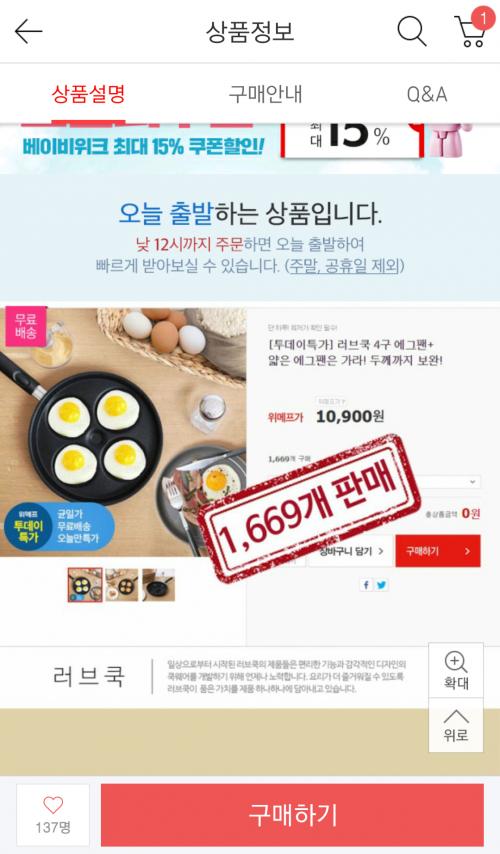Select the third black pan thumbnail

point(158,584)
